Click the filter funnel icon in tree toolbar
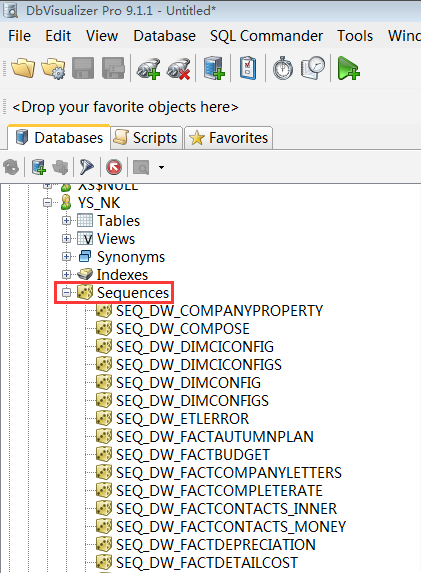 [x=86, y=167]
